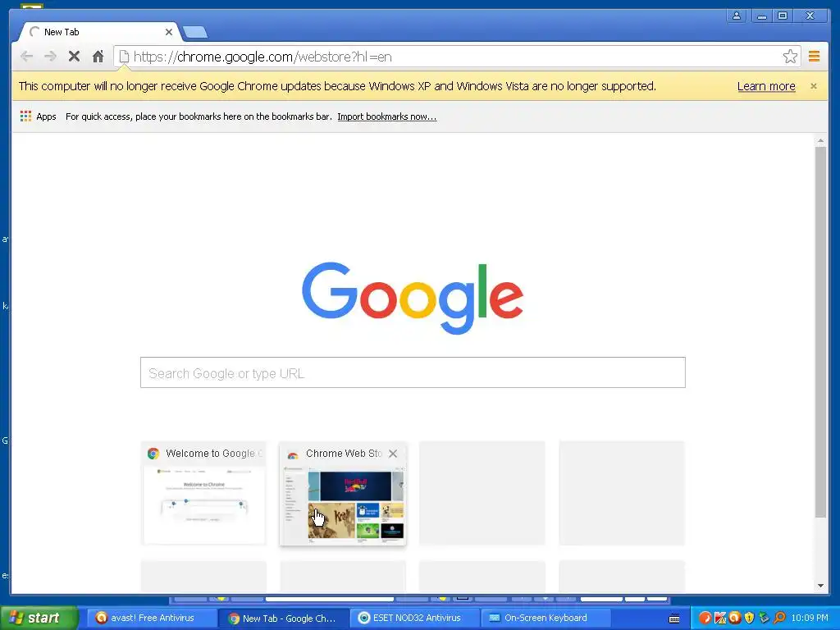This screenshot has width=840, height=630.
Task: Open the Chrome hamburger menu
Action: 815,57
